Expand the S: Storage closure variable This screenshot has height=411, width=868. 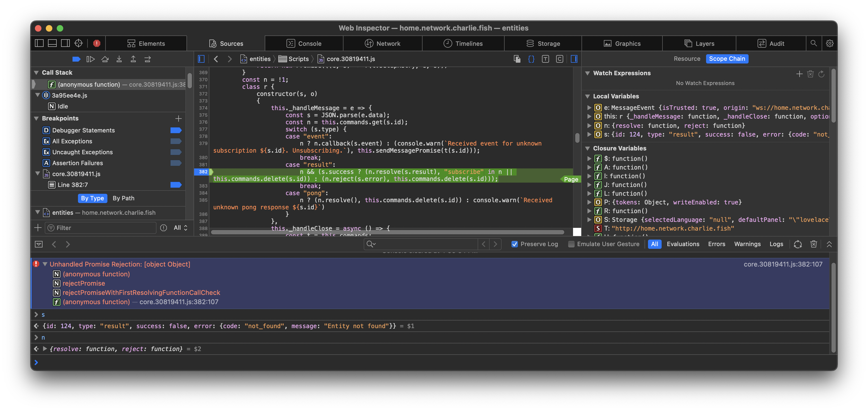pos(589,220)
